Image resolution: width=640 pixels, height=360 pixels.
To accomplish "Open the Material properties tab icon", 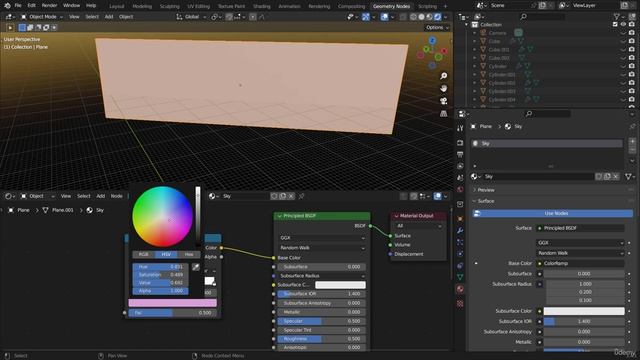I will [460, 289].
